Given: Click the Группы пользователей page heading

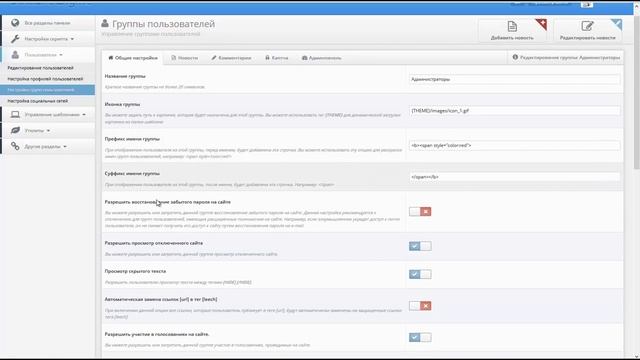Looking at the screenshot, I should 163,24.
